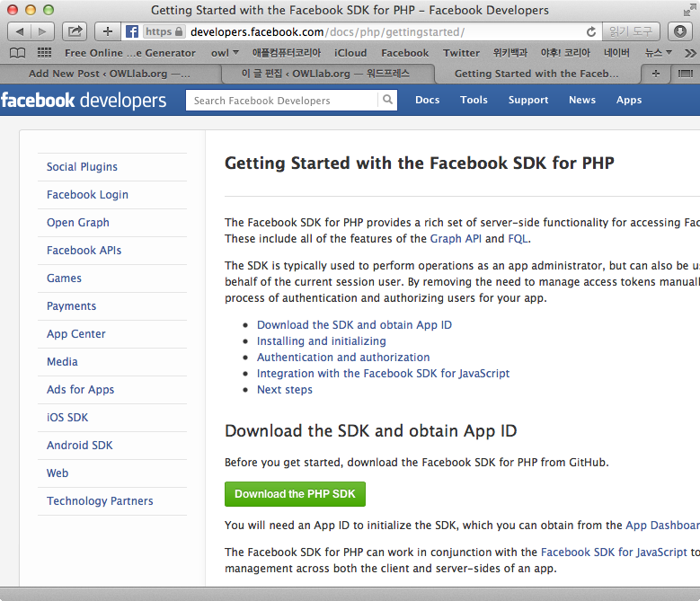The height and width of the screenshot is (601, 700).
Task: Open the 야후! 코리아 bookmark
Action: [565, 53]
